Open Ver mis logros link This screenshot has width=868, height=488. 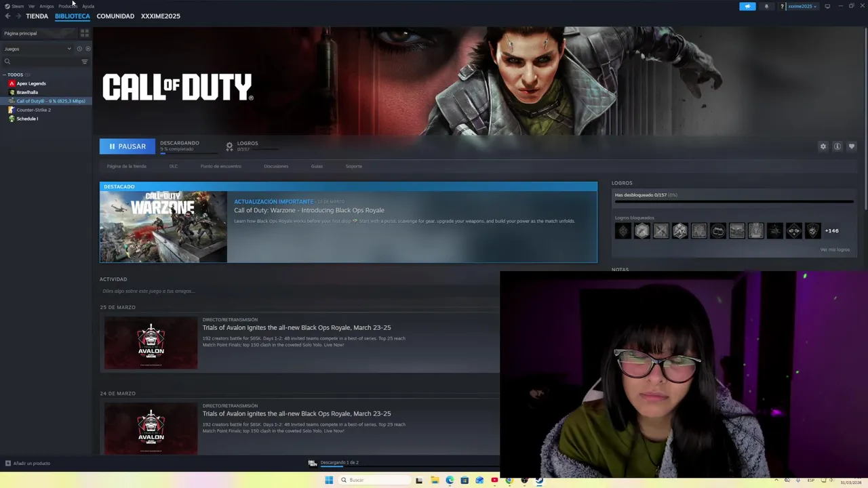(835, 249)
